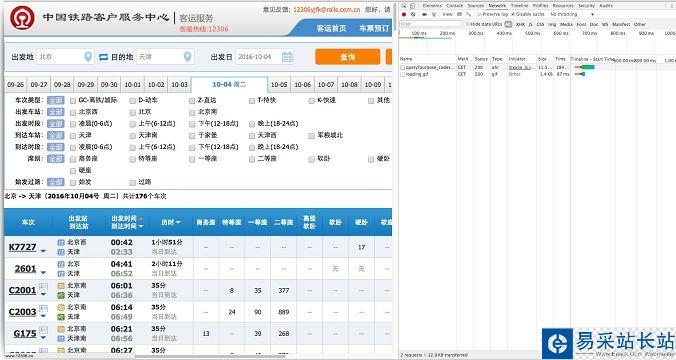Expand details arrow under train 2601

[x=43, y=272]
